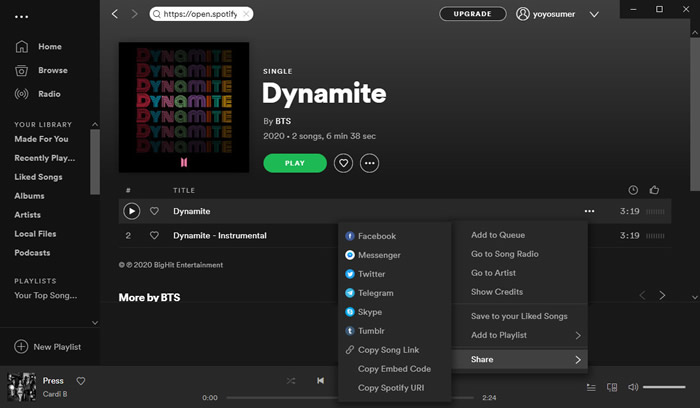Click the clock duration column icon

633,190
